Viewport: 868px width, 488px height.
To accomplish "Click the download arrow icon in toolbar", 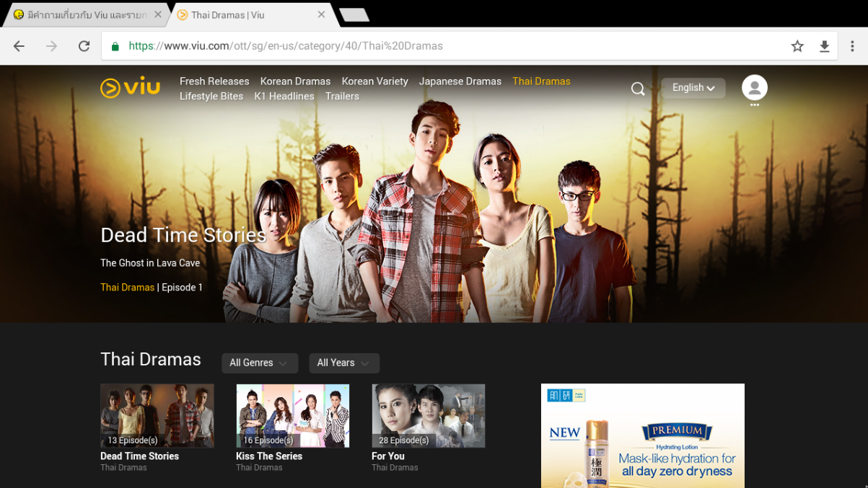I will (824, 46).
